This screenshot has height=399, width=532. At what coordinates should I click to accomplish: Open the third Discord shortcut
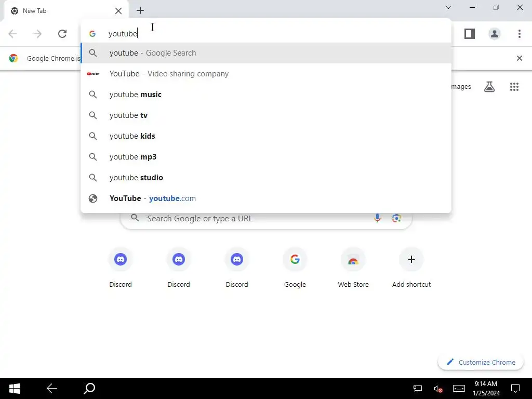pyautogui.click(x=237, y=268)
